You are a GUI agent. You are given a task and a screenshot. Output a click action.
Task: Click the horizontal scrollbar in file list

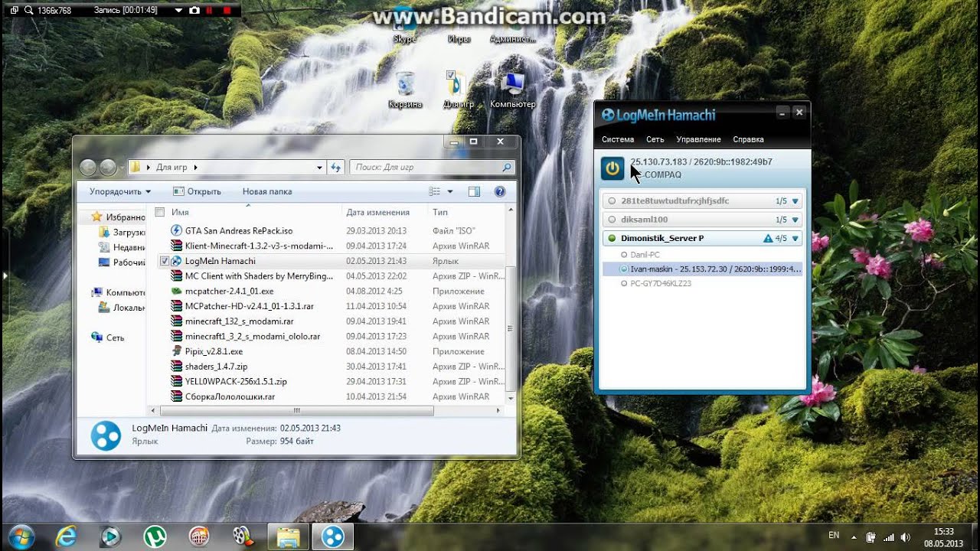(x=297, y=411)
